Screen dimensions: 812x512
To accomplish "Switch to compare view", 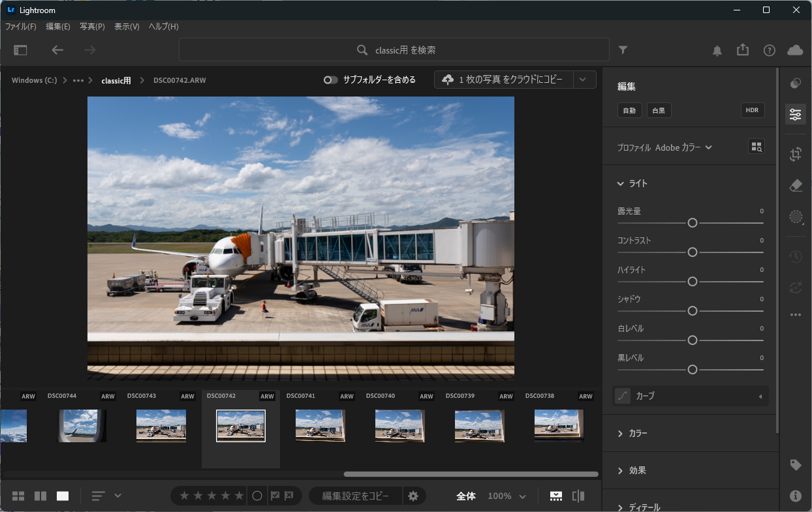I will tap(40, 496).
